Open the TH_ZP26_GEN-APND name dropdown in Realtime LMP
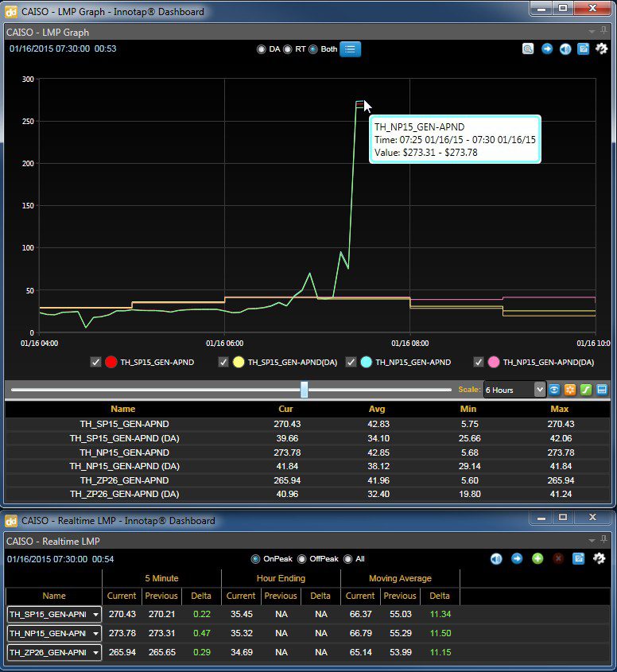Image resolution: width=617 pixels, height=672 pixels. (x=96, y=653)
